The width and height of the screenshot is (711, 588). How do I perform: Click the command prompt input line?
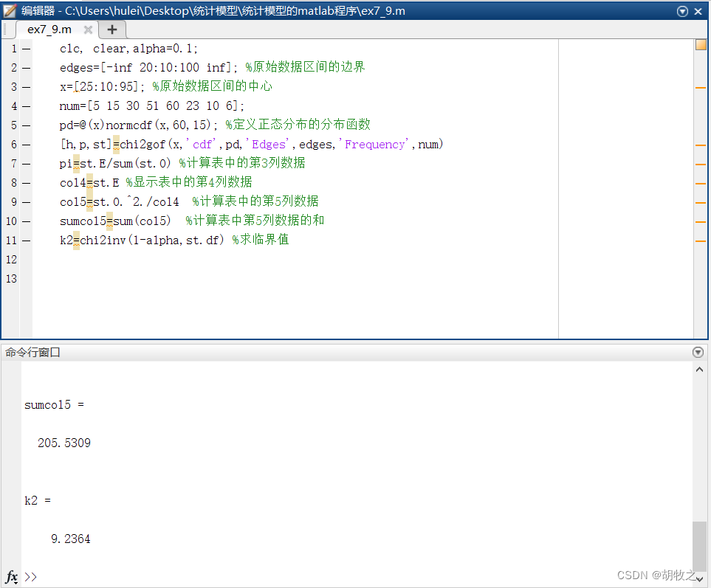[358, 577]
